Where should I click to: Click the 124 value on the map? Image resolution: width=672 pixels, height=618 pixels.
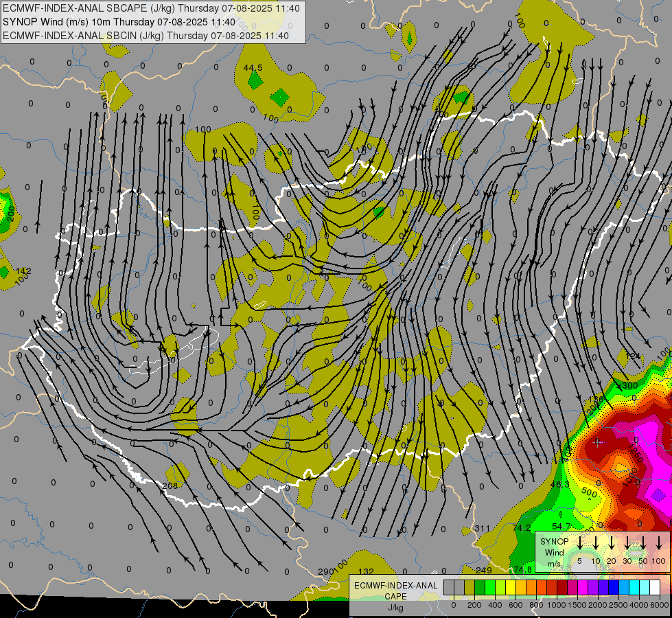pos(633,356)
